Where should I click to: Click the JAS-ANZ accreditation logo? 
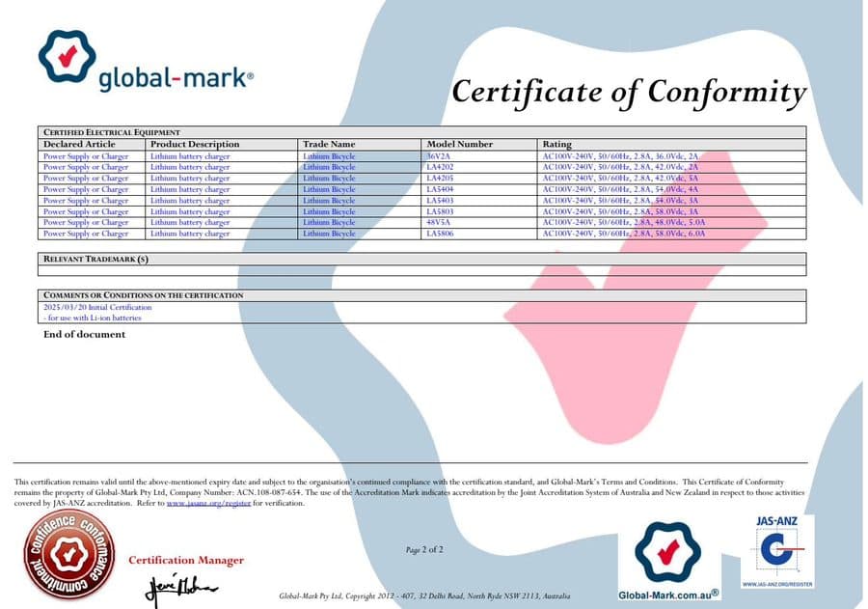[x=777, y=551]
